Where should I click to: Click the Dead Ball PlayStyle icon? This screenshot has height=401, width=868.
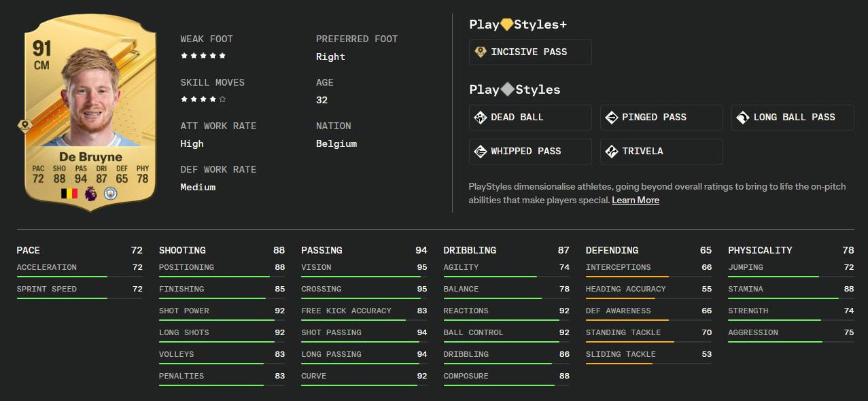tap(481, 117)
